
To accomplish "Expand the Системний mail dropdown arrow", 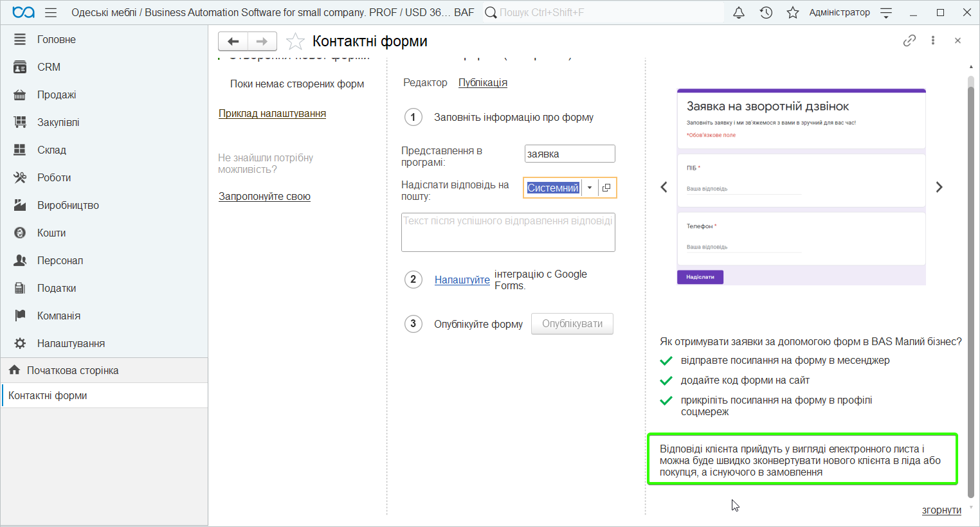I will (x=590, y=188).
